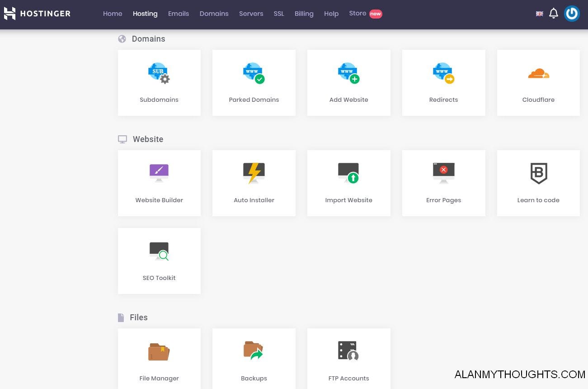
Task: Click the notifications bell icon
Action: pos(554,14)
